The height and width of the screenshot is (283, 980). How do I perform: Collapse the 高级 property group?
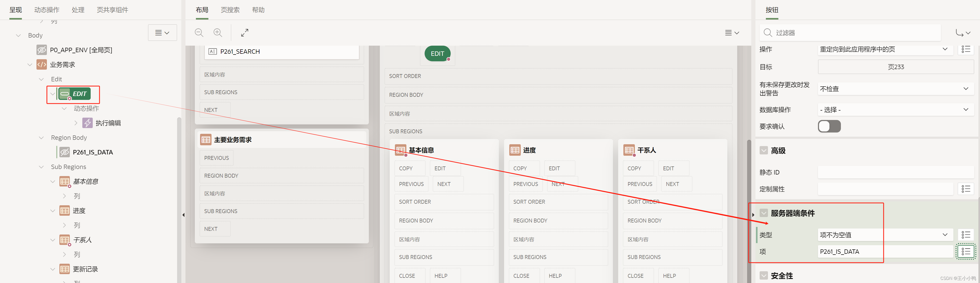click(x=764, y=150)
